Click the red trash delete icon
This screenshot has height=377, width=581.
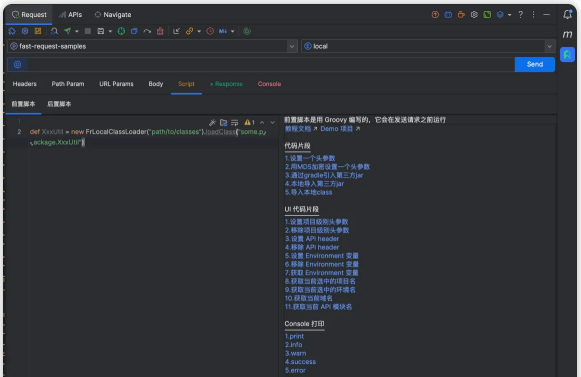tap(160, 31)
